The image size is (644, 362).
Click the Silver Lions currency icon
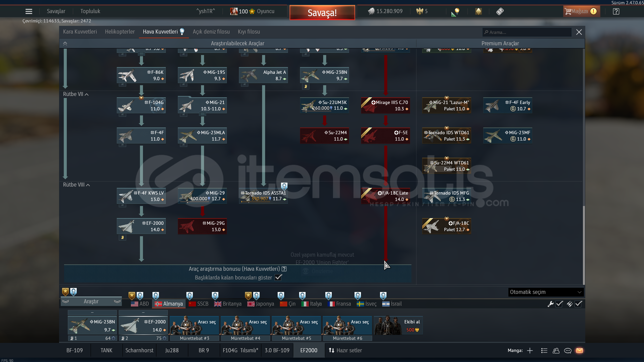371,11
